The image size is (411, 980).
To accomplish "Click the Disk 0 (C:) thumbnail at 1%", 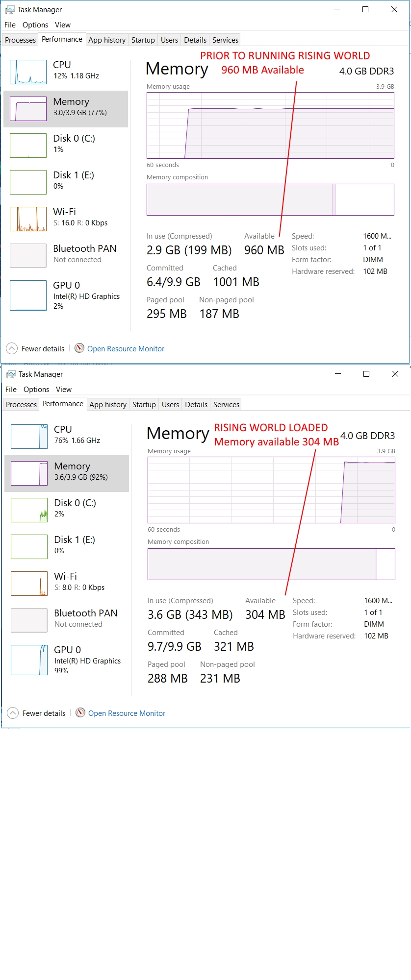I will (28, 146).
